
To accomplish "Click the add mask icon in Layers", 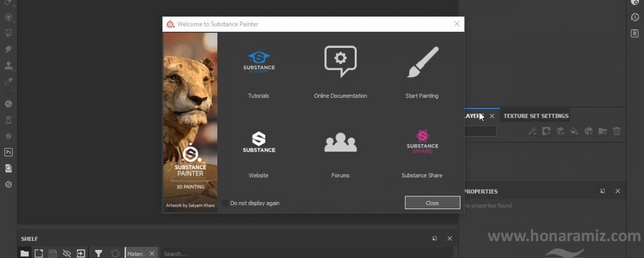I will tap(546, 131).
